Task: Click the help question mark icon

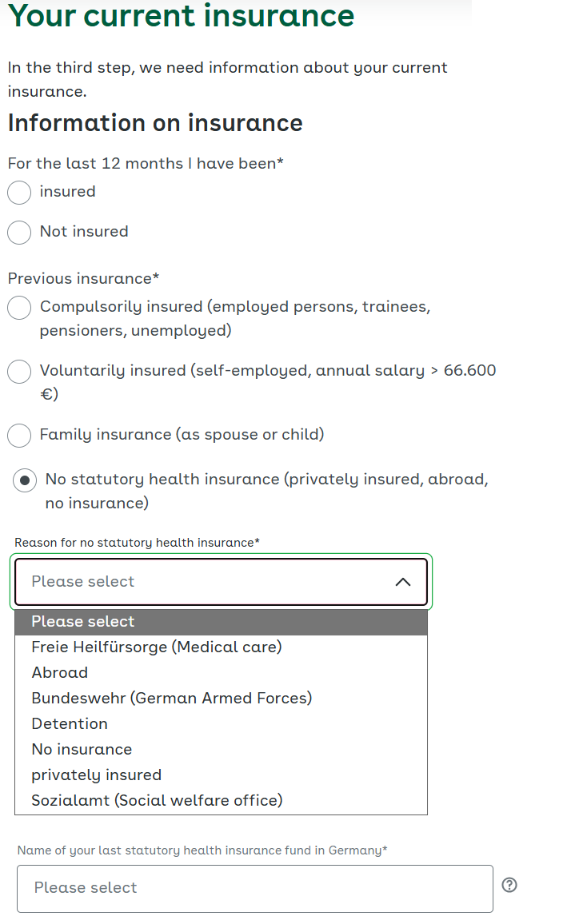Action: 509,885
